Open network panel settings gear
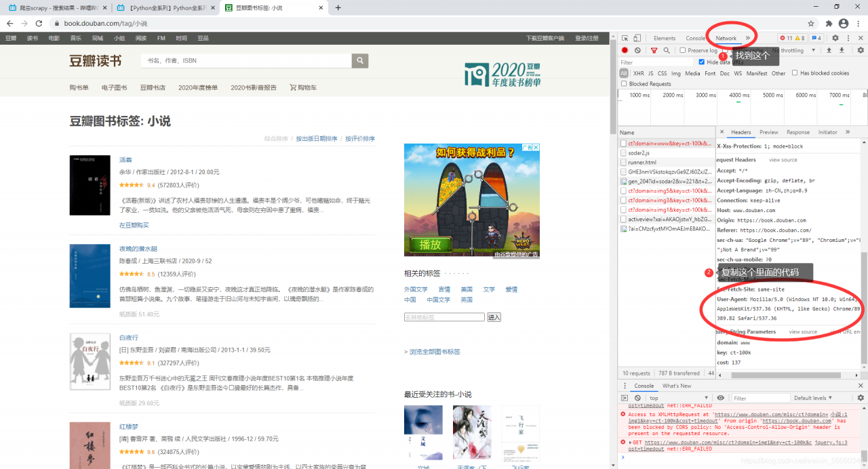 pyautogui.click(x=861, y=50)
